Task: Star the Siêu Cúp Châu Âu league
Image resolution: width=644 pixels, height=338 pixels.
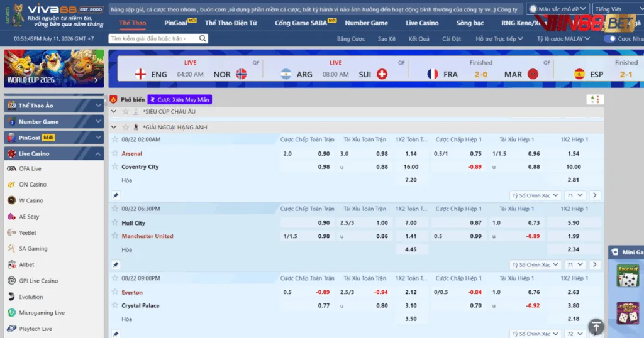Action: click(126, 111)
